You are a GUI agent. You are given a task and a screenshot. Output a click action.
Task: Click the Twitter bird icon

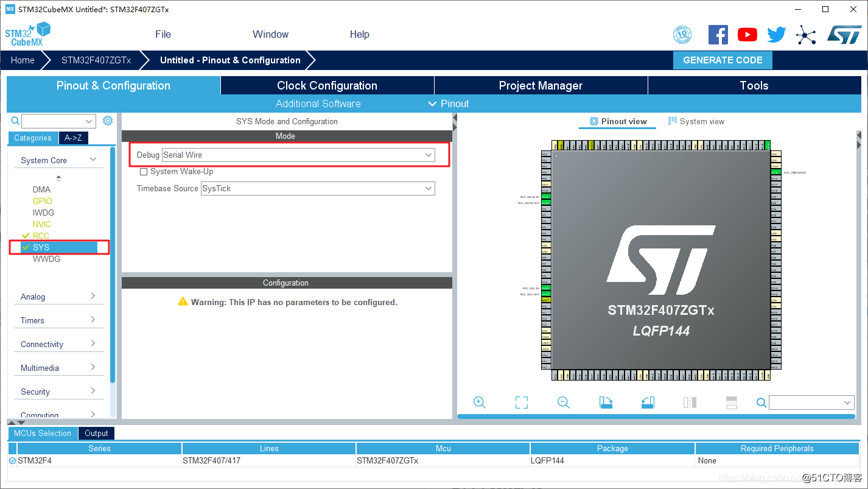pyautogui.click(x=776, y=35)
